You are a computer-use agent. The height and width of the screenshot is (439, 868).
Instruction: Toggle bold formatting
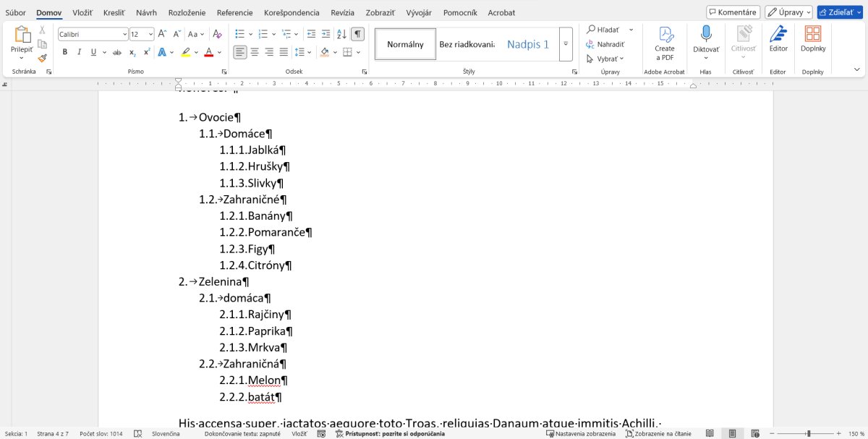coord(65,52)
